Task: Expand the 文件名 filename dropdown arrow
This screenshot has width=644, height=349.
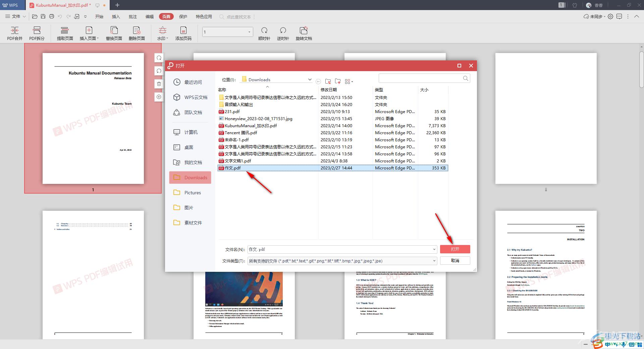Action: coord(434,249)
